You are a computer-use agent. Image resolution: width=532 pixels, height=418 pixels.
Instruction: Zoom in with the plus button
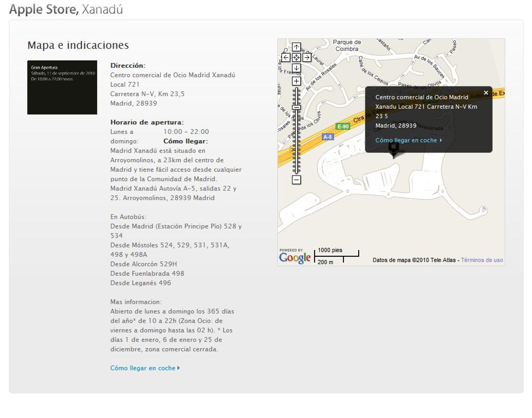click(297, 81)
